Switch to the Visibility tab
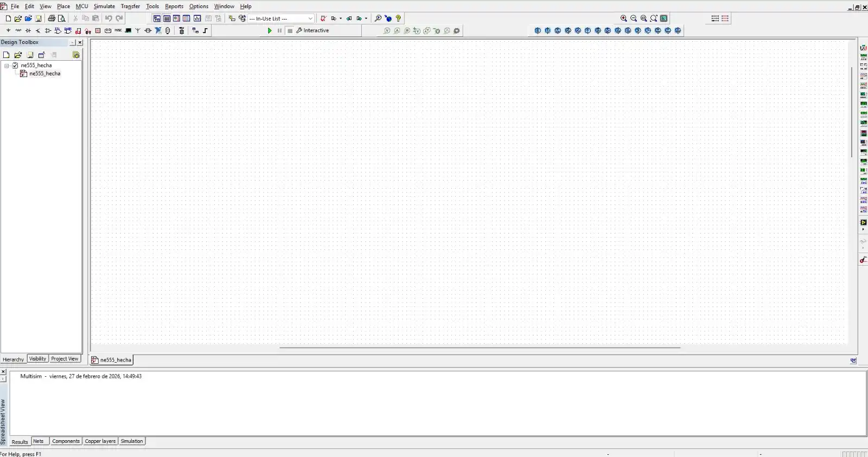The image size is (868, 457). click(x=37, y=359)
